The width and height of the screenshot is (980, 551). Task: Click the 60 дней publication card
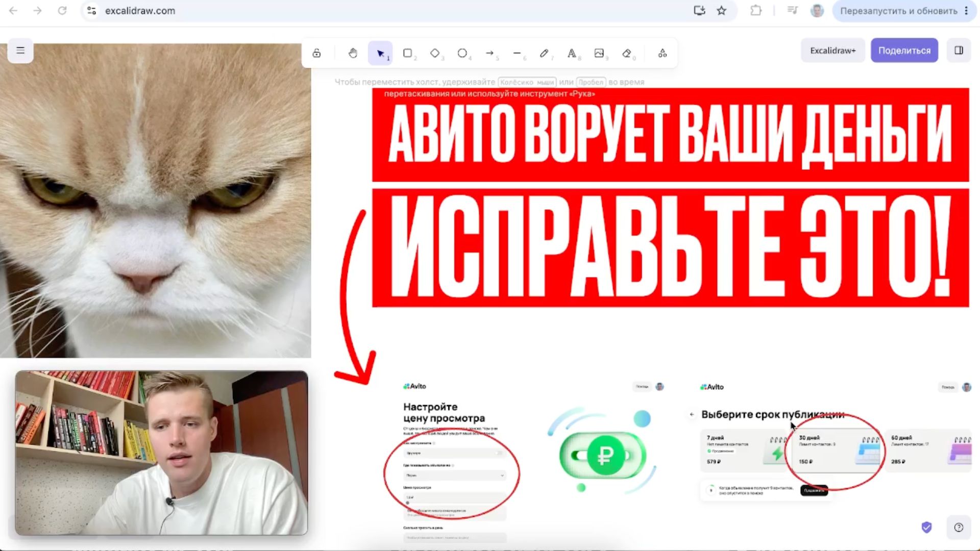click(x=928, y=450)
